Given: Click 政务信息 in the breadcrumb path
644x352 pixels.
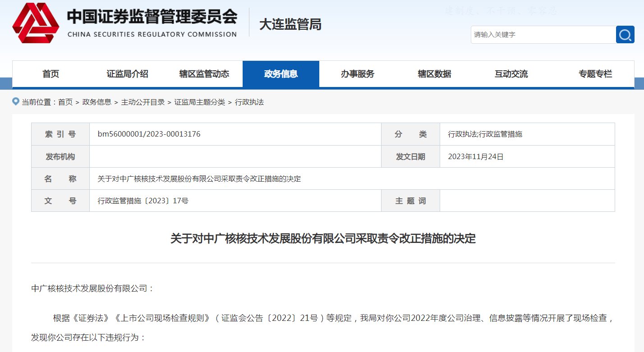Looking at the screenshot, I should [97, 102].
